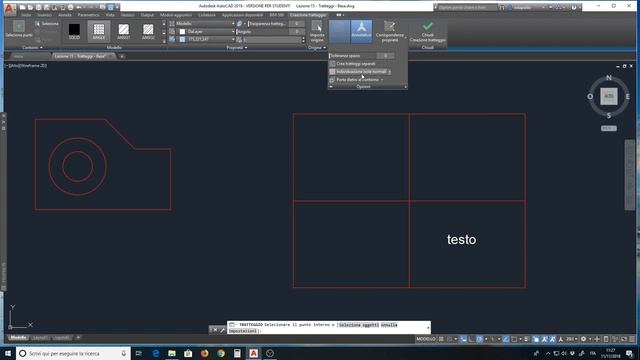Viewport: 640px width, 360px height.
Task: Switch to the Inizio file tab
Action: point(18,56)
